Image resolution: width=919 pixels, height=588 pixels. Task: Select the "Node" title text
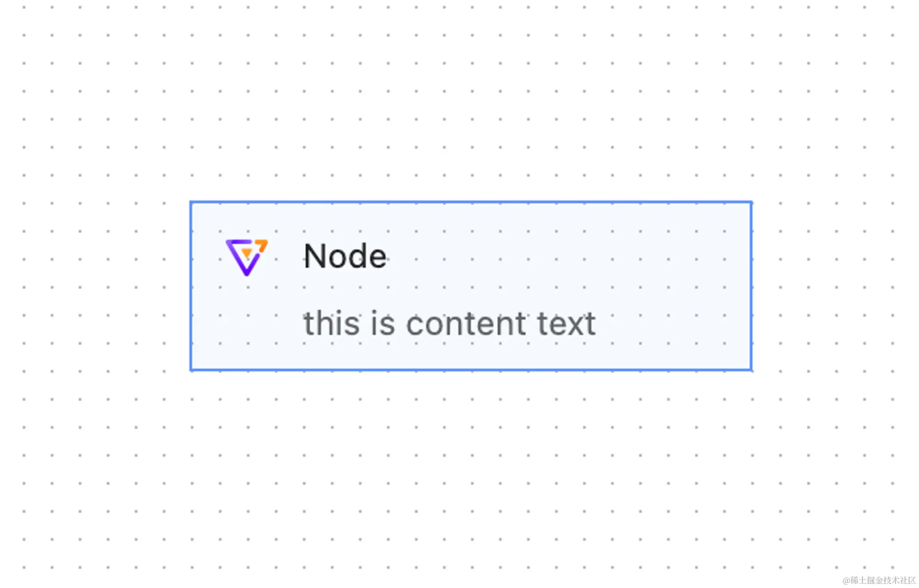(345, 256)
